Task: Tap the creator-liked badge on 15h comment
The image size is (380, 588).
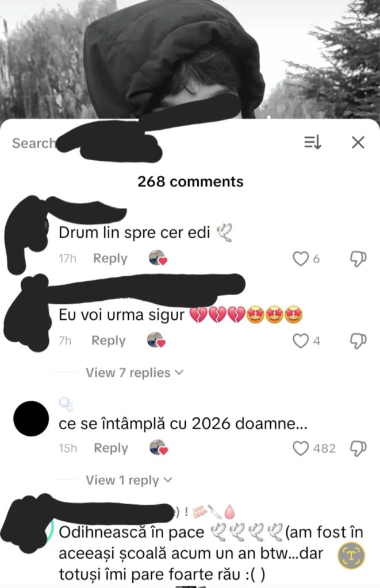Action: [159, 448]
